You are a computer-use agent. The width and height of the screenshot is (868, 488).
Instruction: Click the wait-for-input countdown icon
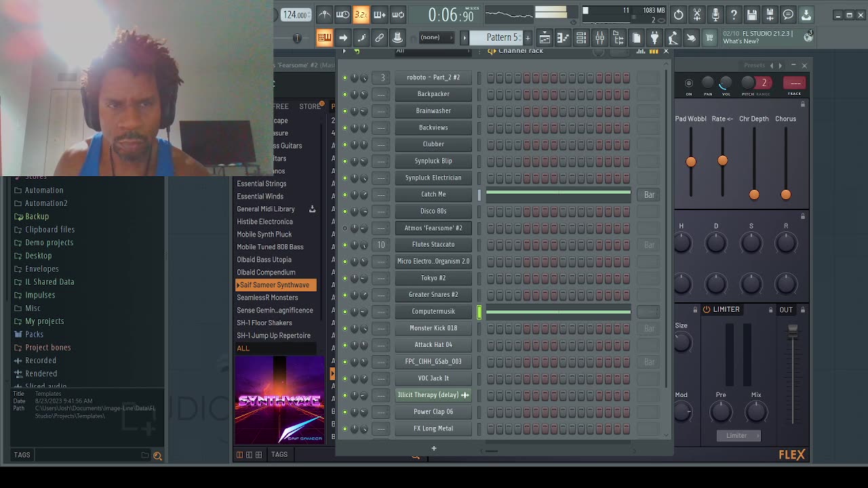coord(343,15)
